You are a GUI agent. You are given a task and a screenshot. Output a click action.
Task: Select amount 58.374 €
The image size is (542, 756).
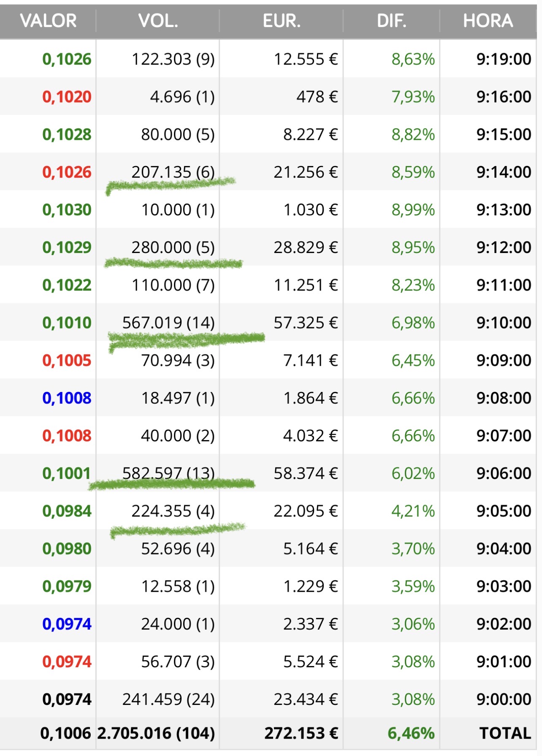(x=306, y=473)
